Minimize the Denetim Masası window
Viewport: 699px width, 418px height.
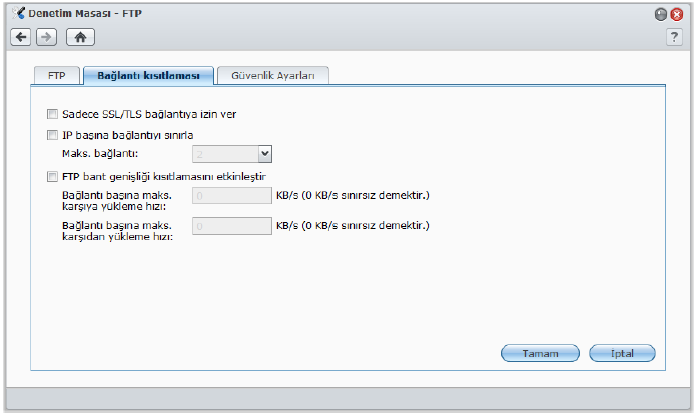tap(660, 14)
